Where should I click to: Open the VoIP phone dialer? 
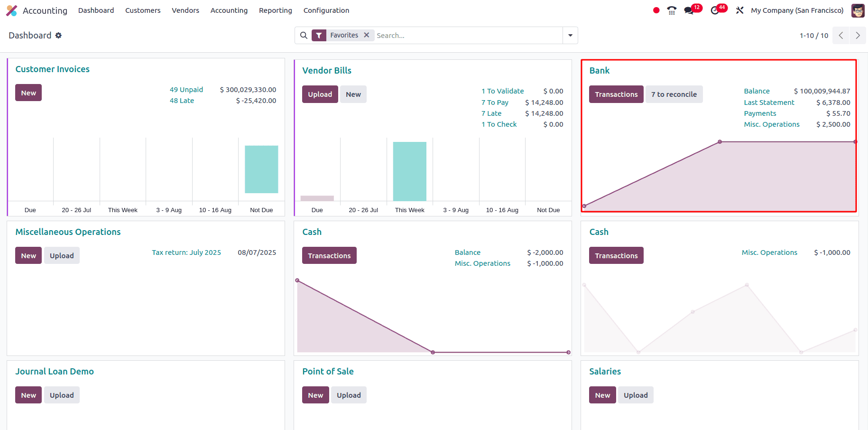click(672, 10)
